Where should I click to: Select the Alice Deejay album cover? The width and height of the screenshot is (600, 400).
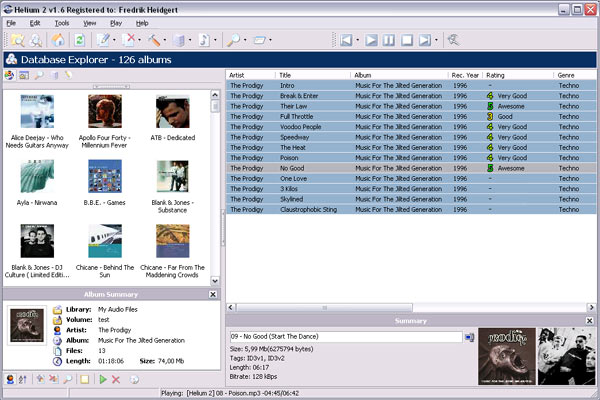pyautogui.click(x=37, y=111)
